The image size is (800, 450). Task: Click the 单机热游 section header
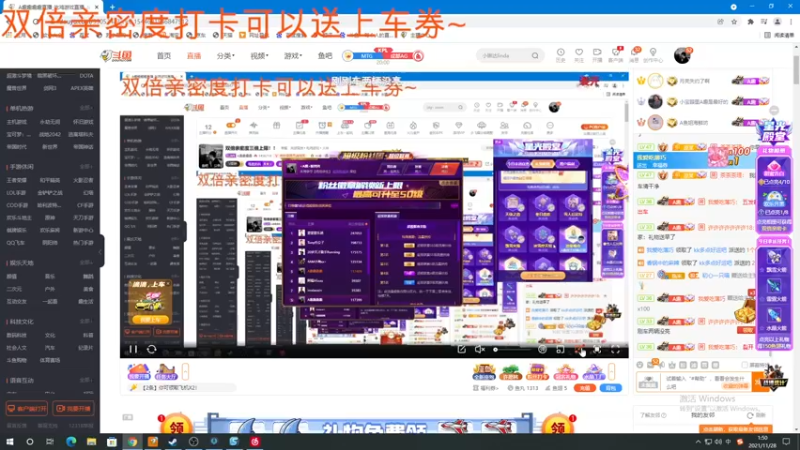[20, 108]
